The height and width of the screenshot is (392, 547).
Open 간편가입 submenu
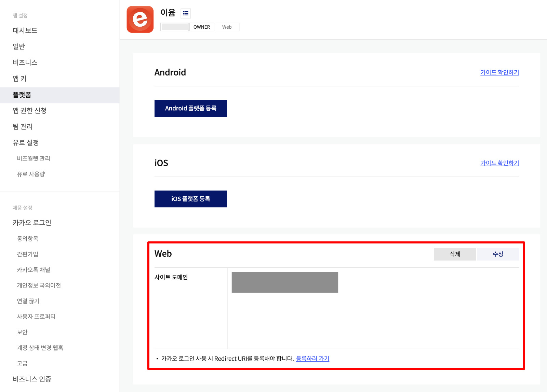(28, 254)
